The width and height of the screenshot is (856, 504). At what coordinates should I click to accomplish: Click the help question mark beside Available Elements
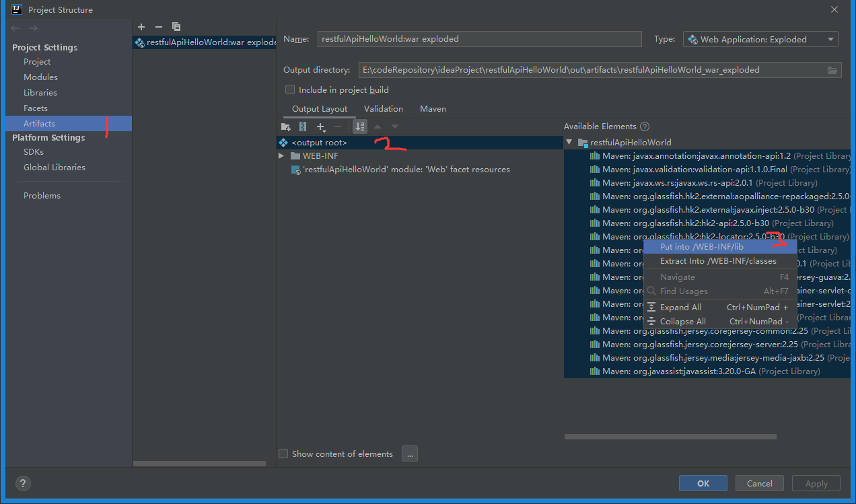(645, 127)
